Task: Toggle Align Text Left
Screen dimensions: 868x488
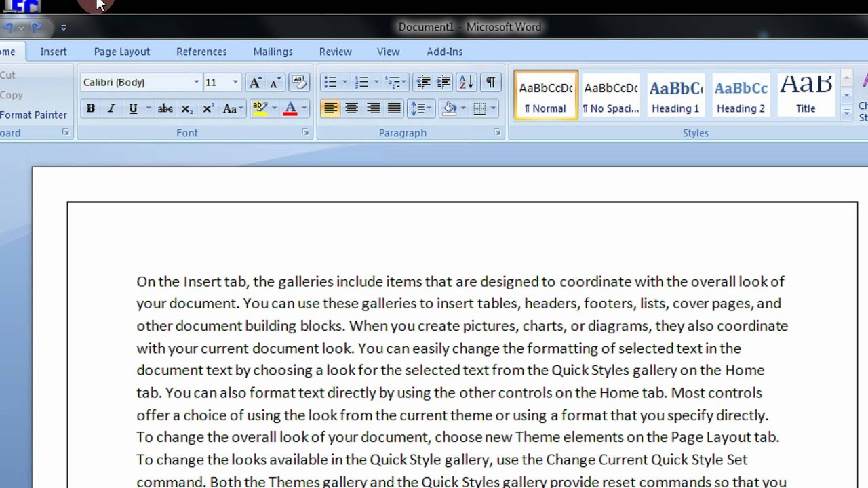Action: [330, 108]
